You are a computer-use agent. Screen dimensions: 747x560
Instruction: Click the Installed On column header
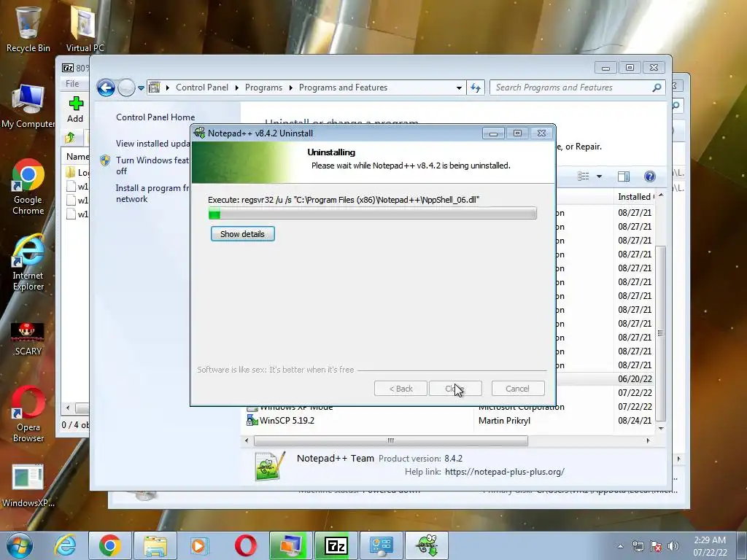[635, 197]
